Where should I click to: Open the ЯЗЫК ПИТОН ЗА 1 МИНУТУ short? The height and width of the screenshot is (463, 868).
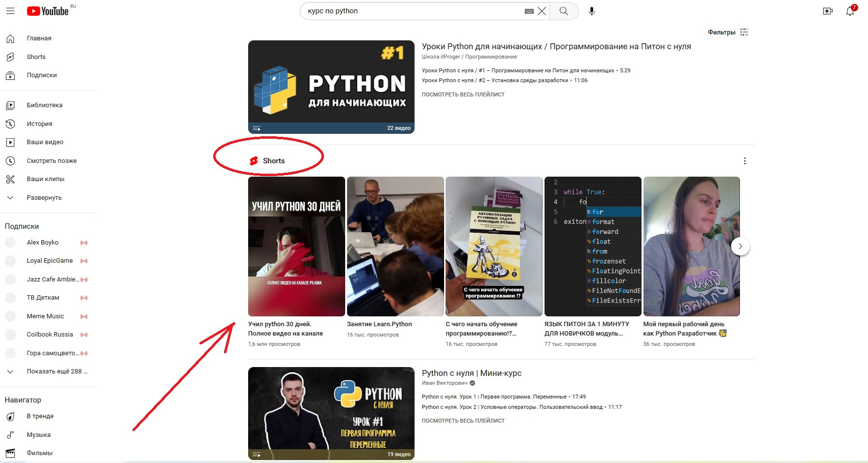coord(593,247)
